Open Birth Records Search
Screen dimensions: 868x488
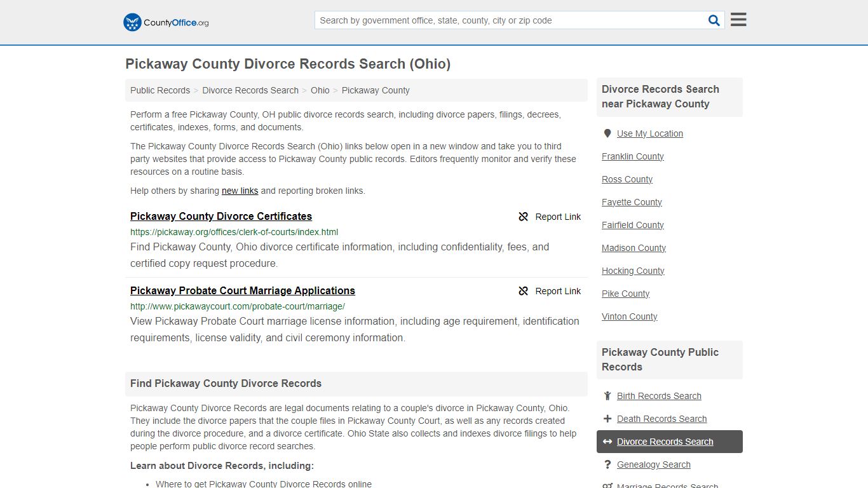(x=659, y=396)
